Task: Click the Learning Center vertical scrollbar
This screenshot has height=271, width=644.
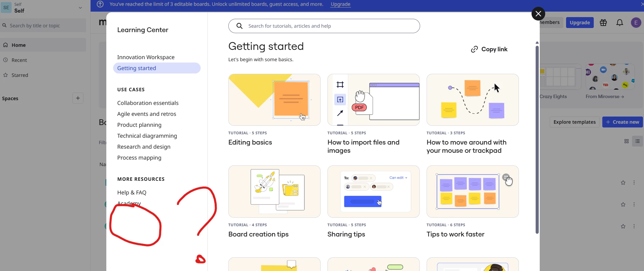Action: (537, 139)
